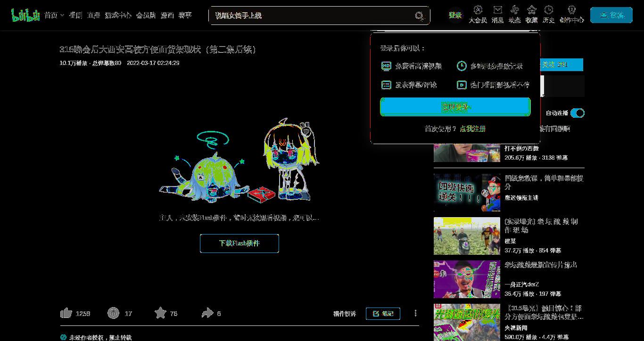The height and width of the screenshot is (341, 644).
Task: Open recommended video titled 老坛酸菜最新宣传片流出
Action: (x=541, y=265)
